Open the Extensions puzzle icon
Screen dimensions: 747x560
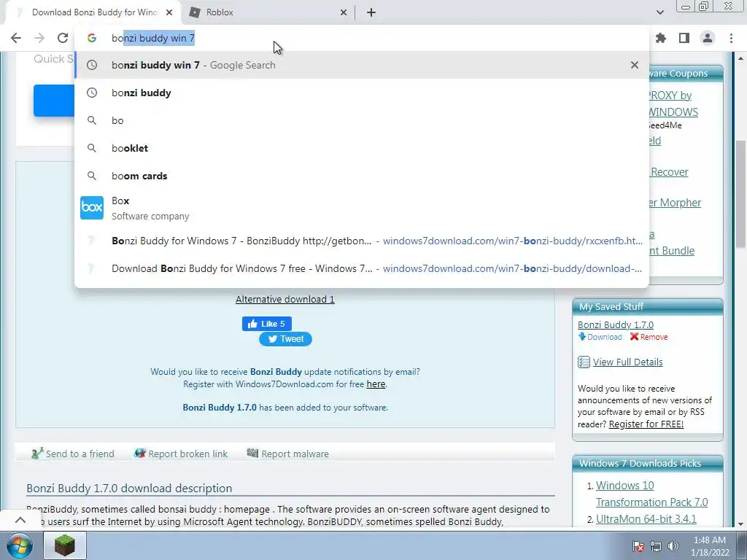coord(661,38)
